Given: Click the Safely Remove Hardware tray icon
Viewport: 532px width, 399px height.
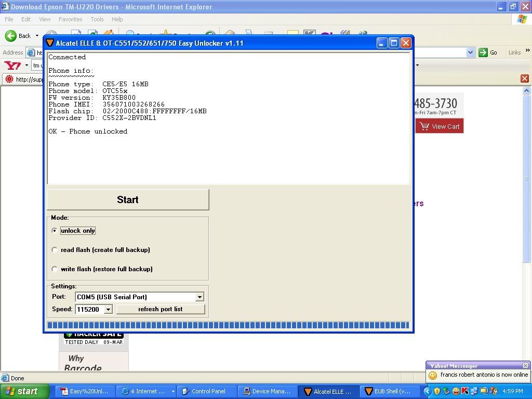Looking at the screenshot, I should click(x=446, y=392).
